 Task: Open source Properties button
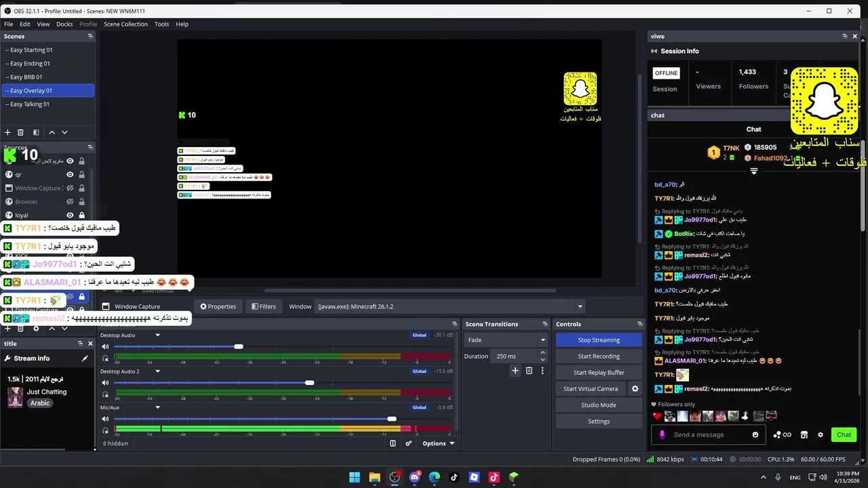(x=217, y=306)
